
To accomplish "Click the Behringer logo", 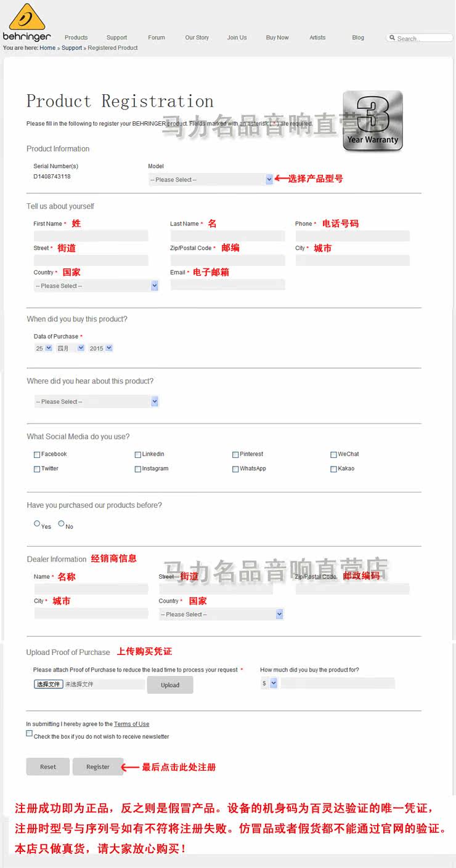I will point(27,22).
